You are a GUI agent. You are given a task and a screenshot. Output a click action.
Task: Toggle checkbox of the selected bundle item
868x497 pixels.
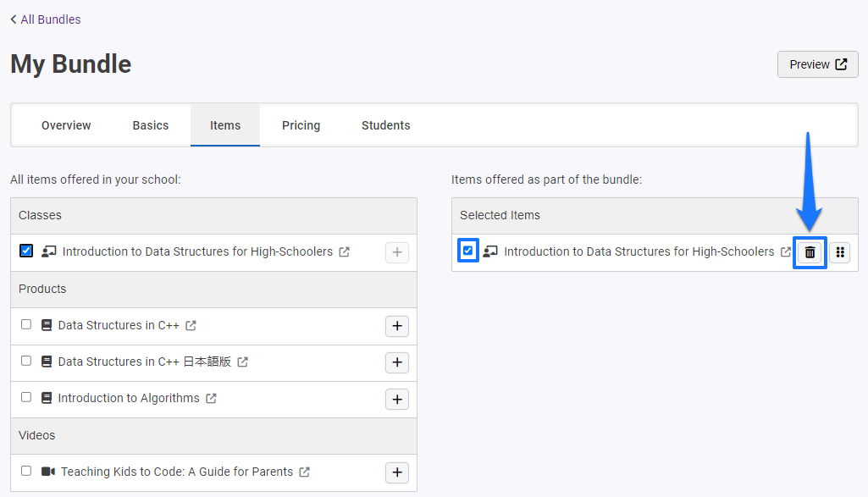tap(467, 251)
